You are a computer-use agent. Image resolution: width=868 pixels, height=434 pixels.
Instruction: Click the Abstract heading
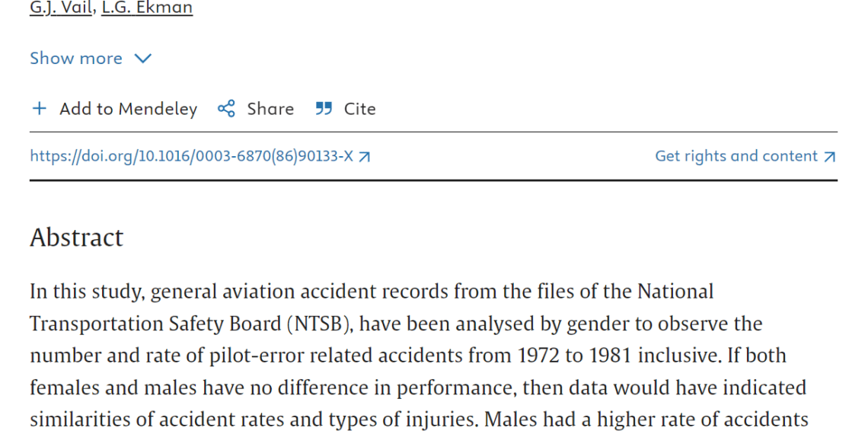click(76, 238)
